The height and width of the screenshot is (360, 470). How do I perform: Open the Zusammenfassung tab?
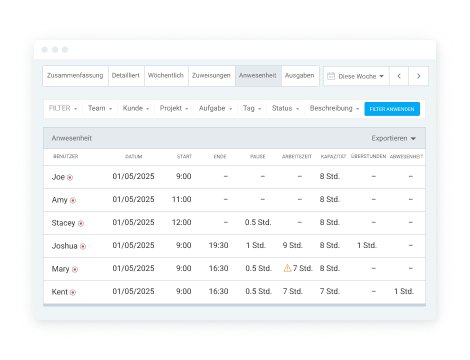pos(75,76)
